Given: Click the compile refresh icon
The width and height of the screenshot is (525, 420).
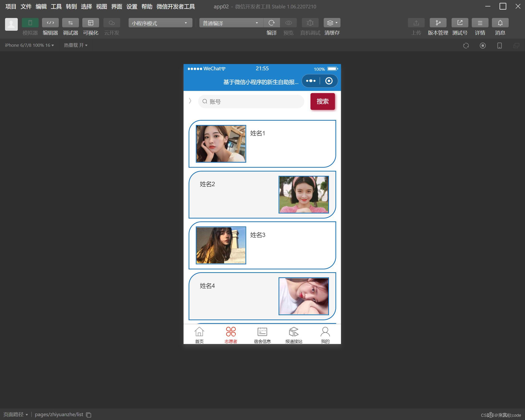Looking at the screenshot, I should 272,23.
